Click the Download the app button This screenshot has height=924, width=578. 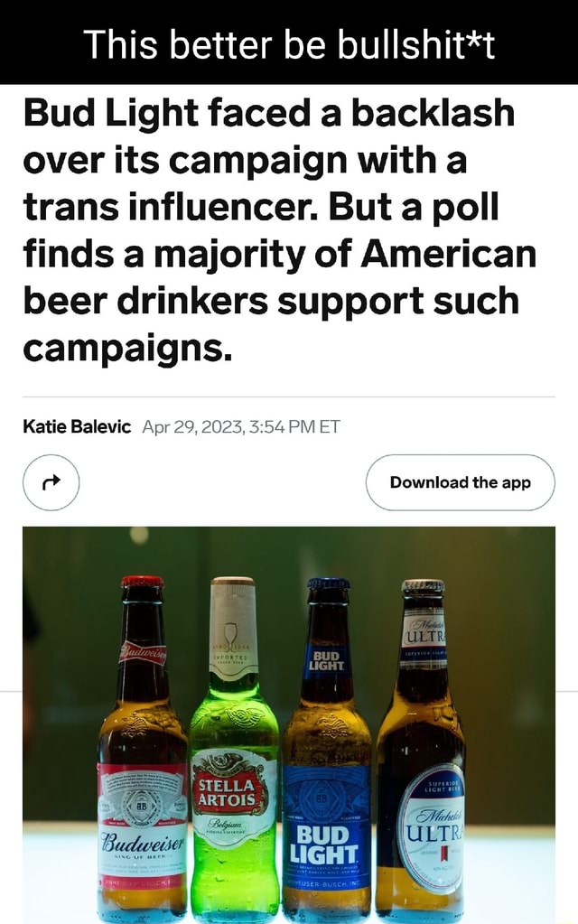tap(460, 482)
